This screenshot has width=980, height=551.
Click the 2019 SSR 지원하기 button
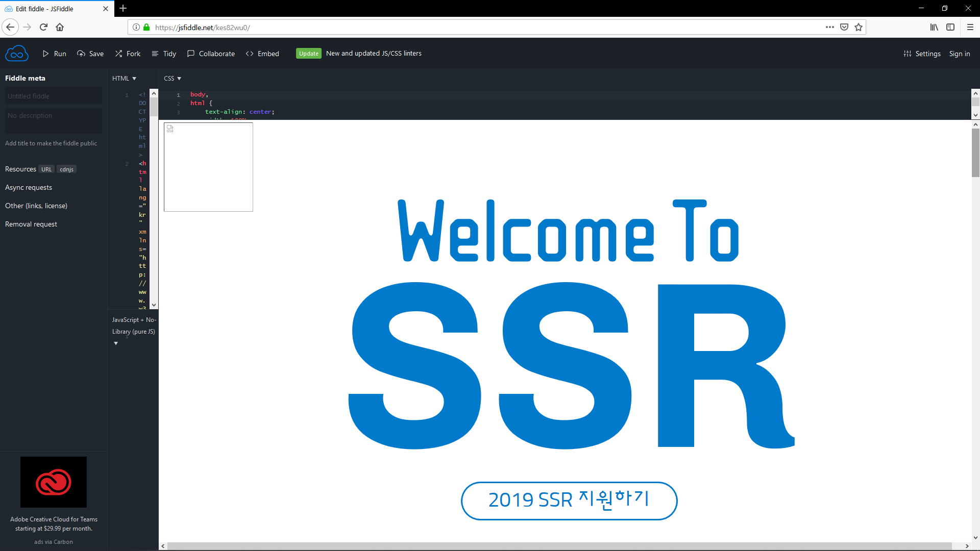[569, 500]
